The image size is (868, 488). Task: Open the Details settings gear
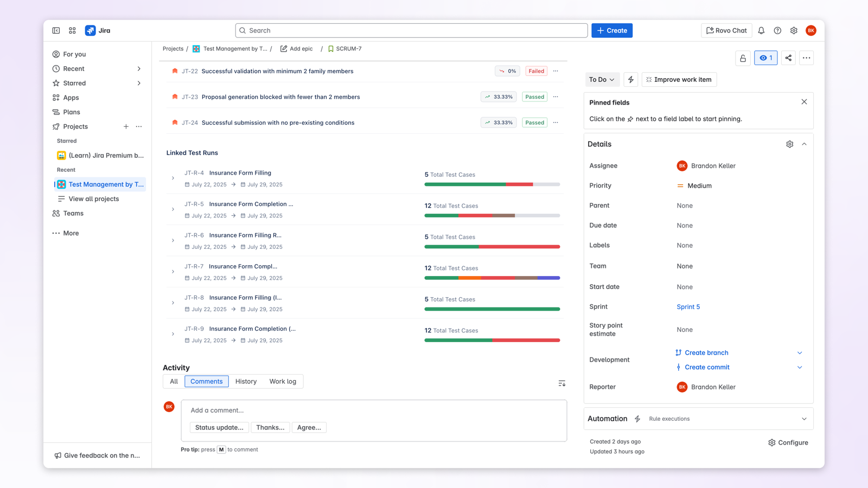point(789,144)
